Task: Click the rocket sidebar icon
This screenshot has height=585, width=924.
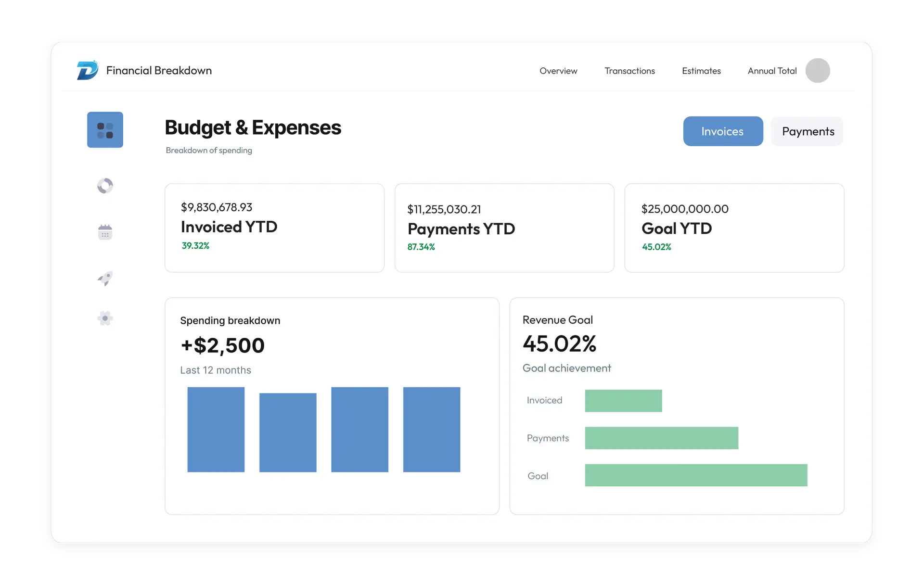Action: pos(105,278)
